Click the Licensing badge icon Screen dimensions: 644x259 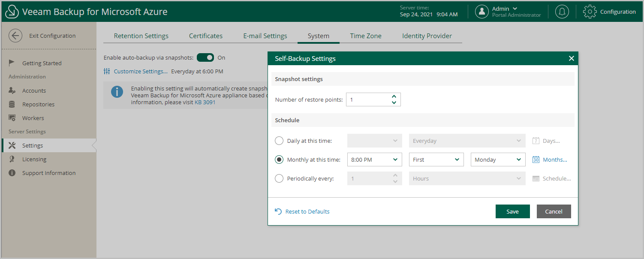(12, 159)
